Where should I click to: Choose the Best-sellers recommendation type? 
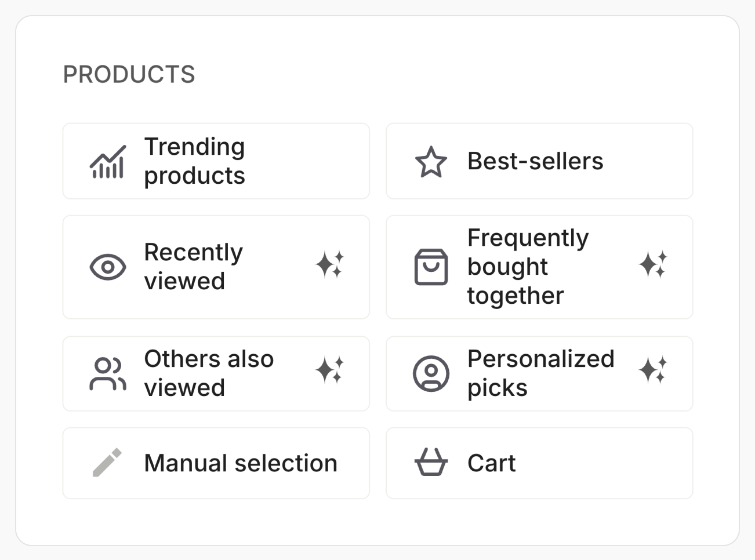click(539, 162)
